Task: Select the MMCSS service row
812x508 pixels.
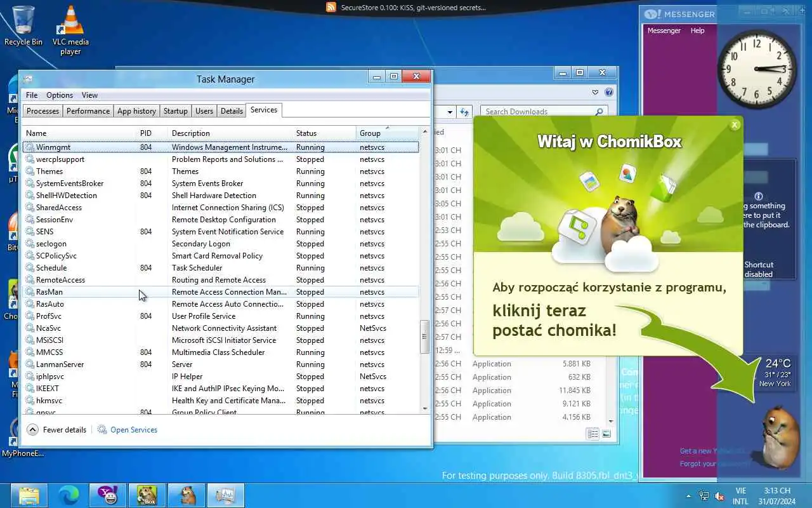Action: 221,352
